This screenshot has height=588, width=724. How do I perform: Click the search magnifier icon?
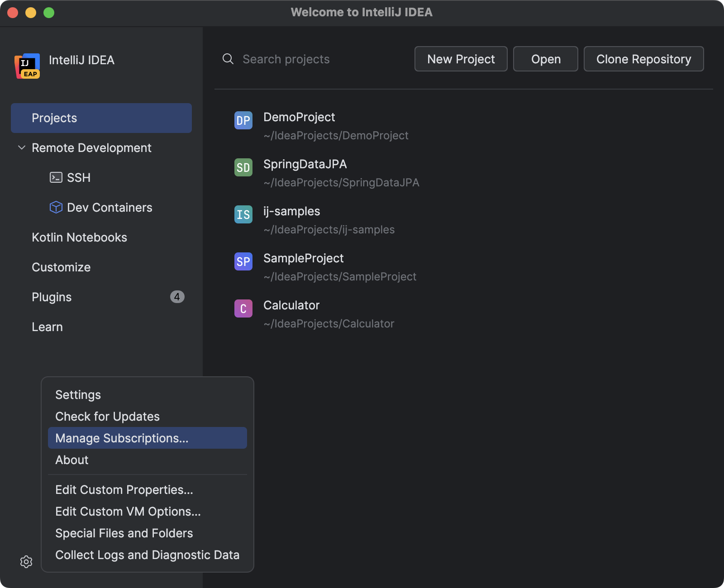coord(228,59)
